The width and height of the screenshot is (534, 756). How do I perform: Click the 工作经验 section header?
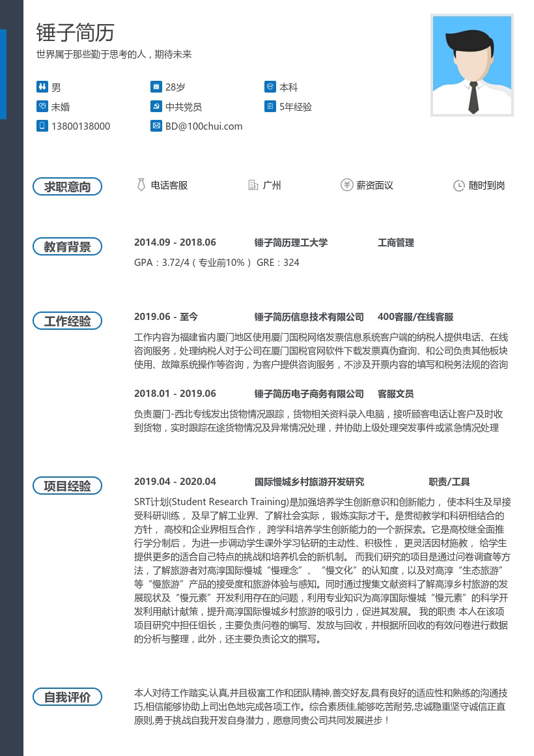67,321
